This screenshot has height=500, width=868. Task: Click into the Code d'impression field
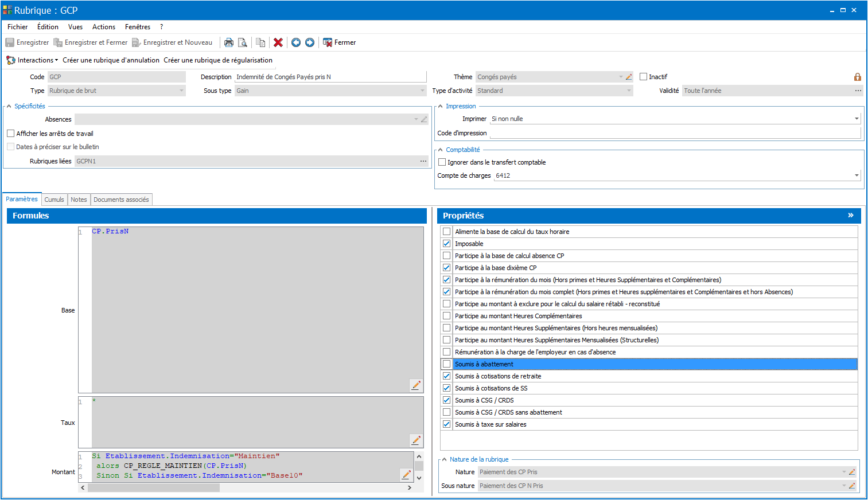(x=675, y=133)
